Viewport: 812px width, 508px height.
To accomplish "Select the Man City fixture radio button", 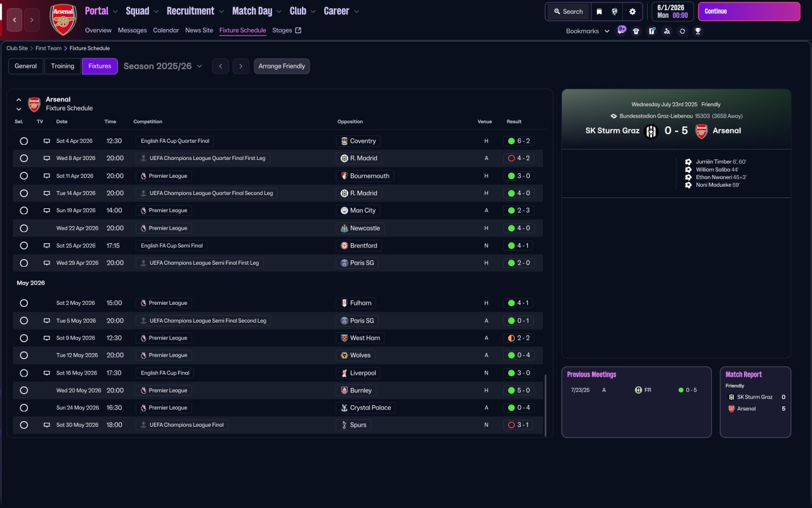I will point(23,210).
